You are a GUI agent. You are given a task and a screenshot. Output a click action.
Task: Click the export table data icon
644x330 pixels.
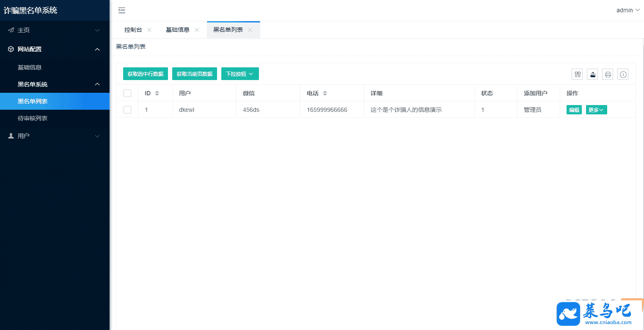coord(592,75)
